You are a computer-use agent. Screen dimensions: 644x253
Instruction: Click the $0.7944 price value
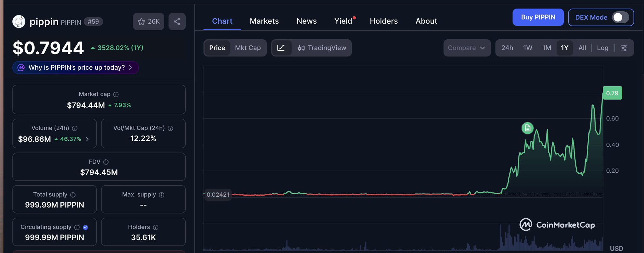pyautogui.click(x=48, y=48)
